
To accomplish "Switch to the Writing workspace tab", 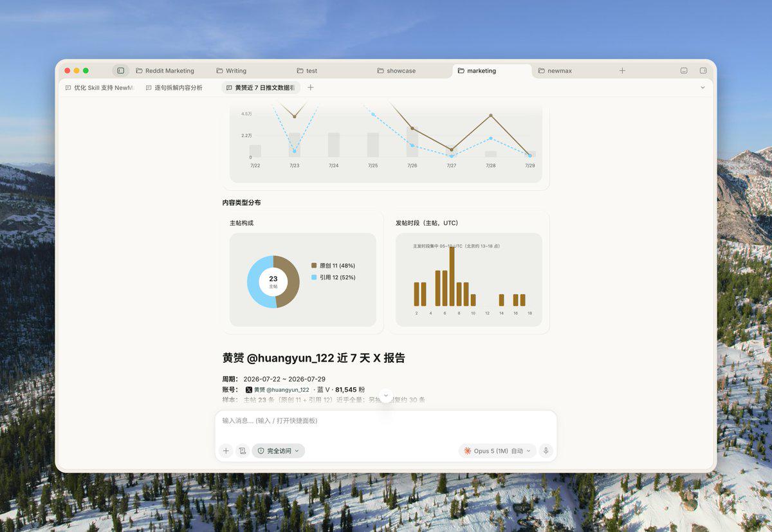I will click(x=231, y=71).
